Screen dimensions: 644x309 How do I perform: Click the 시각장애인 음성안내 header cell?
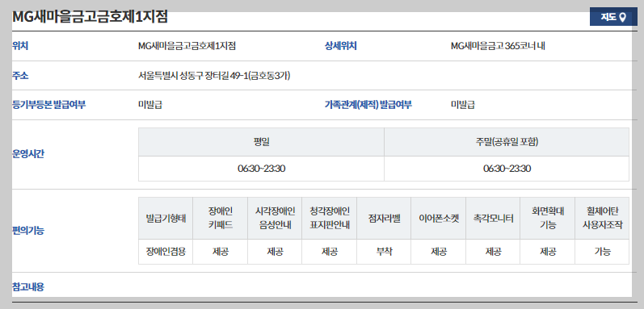(275, 218)
